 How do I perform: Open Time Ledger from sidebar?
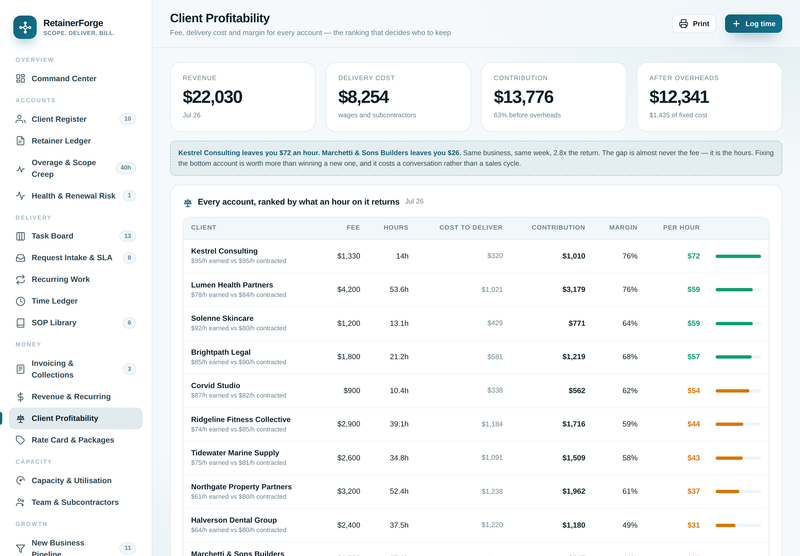(x=76, y=301)
